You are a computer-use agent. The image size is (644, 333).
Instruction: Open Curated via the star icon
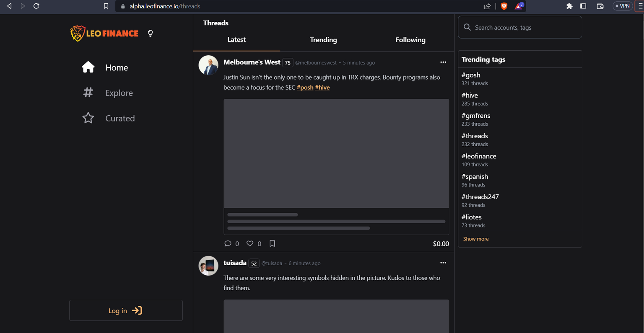88,118
